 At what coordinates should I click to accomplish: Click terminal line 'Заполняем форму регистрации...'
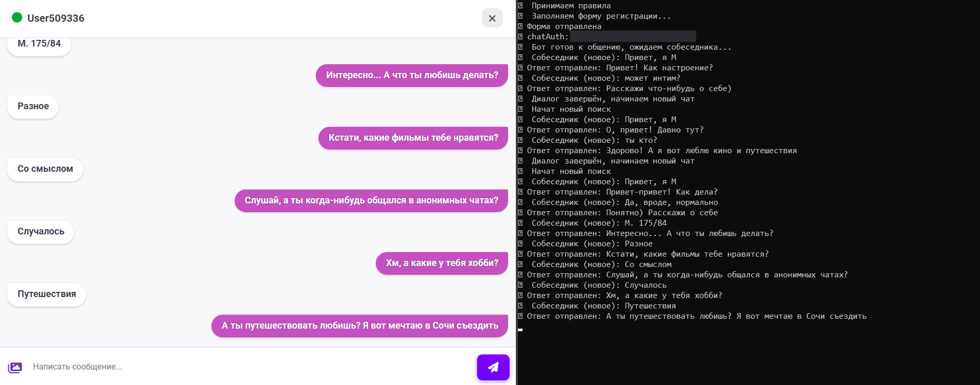pos(594,16)
